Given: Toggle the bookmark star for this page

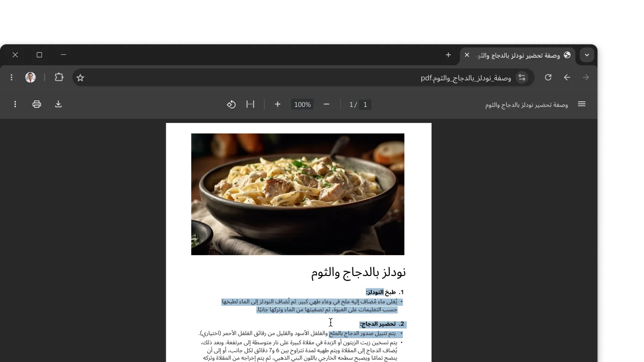Looking at the screenshot, I should (80, 78).
